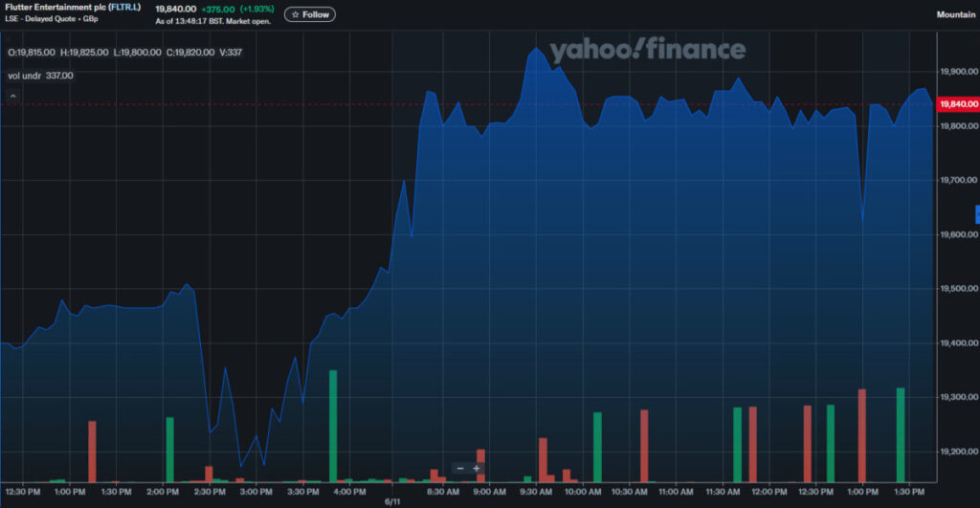Click the +375.00 price change value

218,9
